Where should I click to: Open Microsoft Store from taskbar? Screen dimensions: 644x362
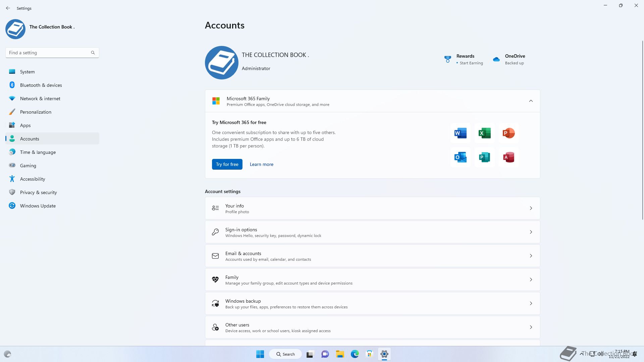pos(369,354)
